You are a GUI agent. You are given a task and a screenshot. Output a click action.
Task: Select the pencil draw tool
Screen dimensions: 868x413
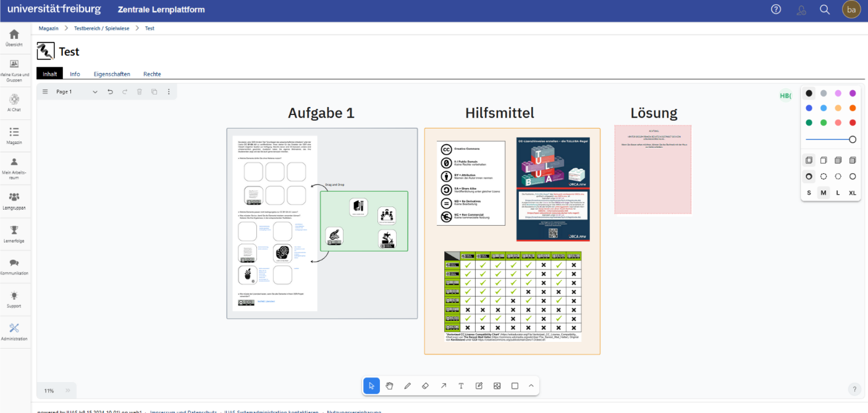tap(407, 386)
